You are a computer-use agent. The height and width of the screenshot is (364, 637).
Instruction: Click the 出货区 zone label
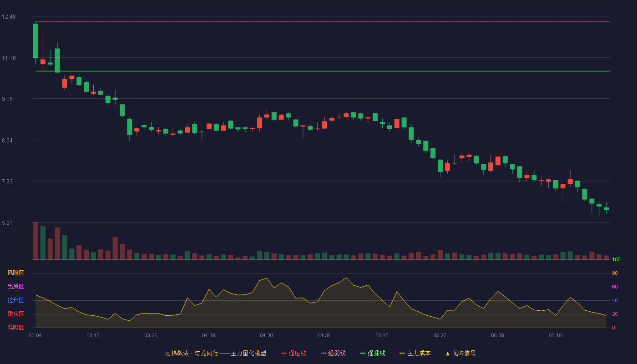tap(16, 287)
